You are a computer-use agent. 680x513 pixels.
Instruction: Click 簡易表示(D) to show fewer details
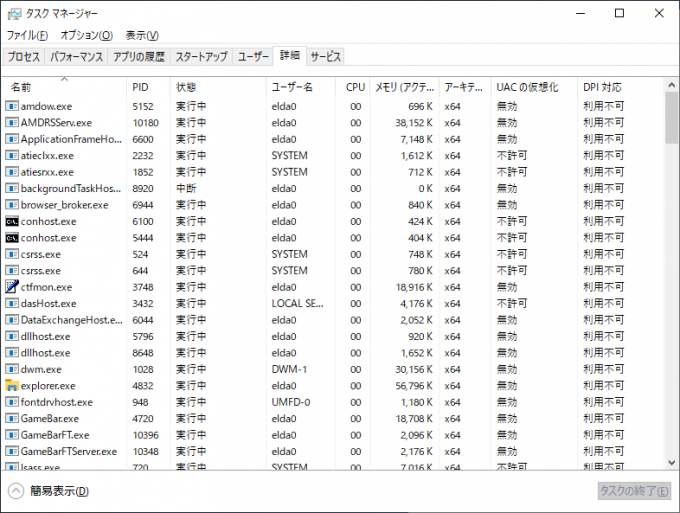click(59, 491)
